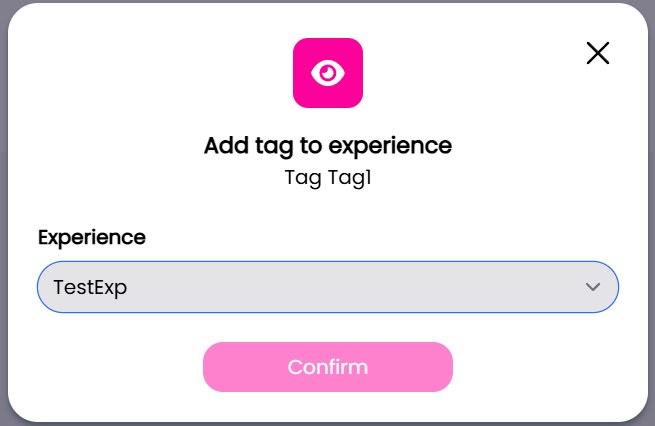The height and width of the screenshot is (426, 655).
Task: Submit the dialog via the pink Confirm button
Action: 328,367
